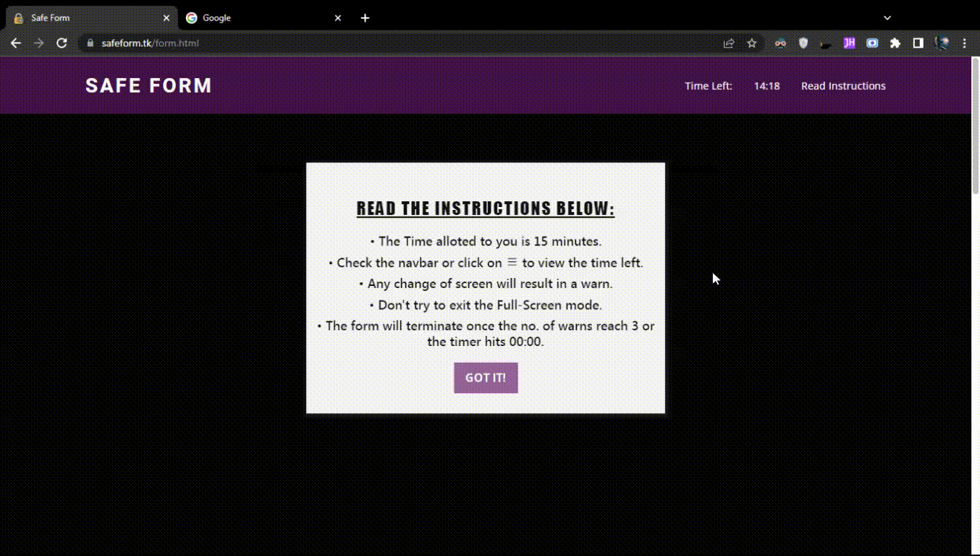Click the shield extension icon
Image resolution: width=980 pixels, height=556 pixels.
coord(803,43)
